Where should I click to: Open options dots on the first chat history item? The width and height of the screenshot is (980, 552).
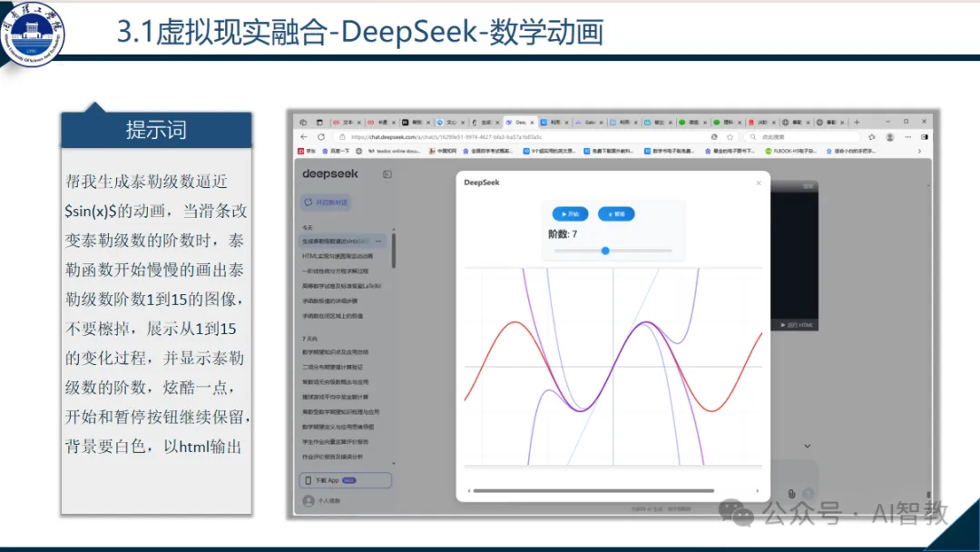point(378,241)
